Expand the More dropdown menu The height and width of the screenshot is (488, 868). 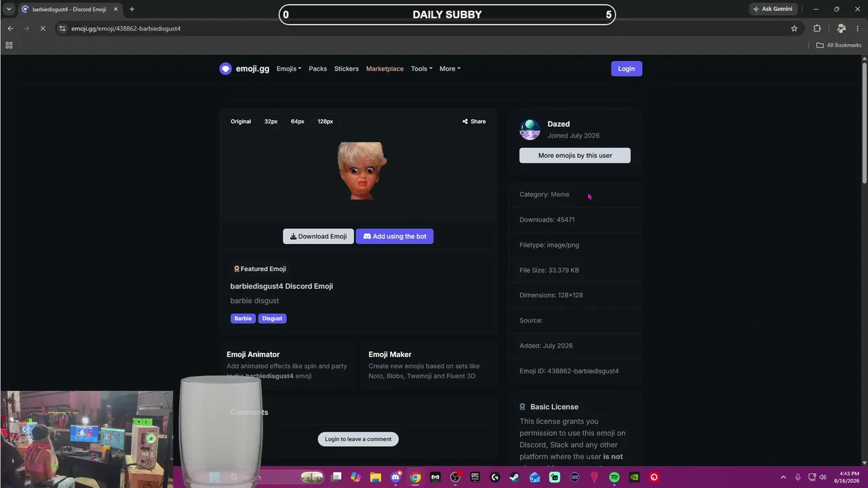click(x=450, y=68)
